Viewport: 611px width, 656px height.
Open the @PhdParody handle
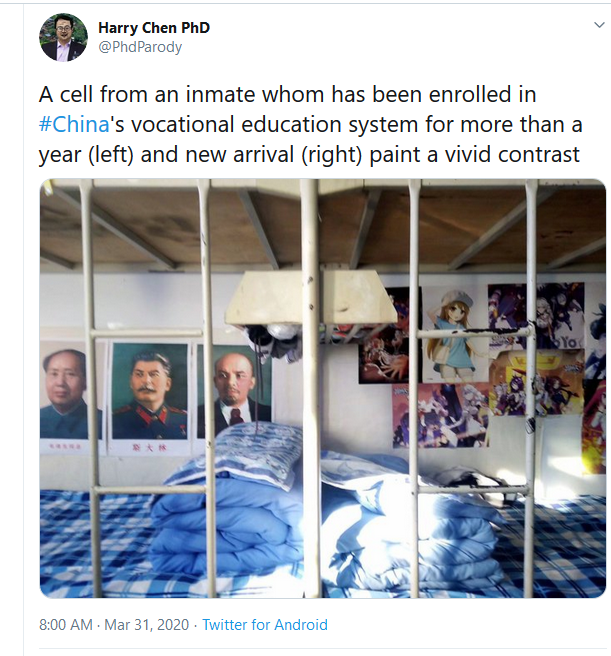140,47
